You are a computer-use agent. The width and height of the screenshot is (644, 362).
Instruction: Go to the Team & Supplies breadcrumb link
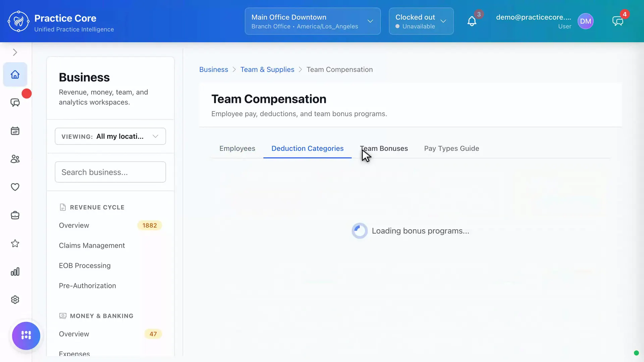[x=267, y=69]
